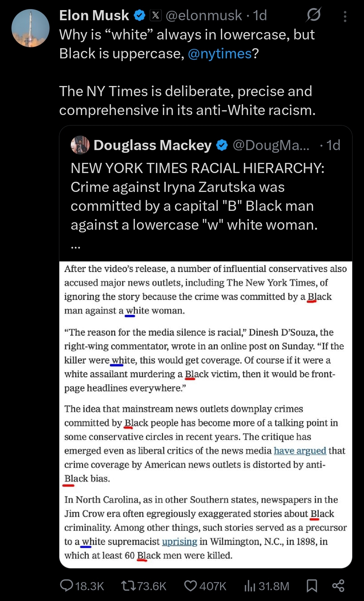Reply using the comment bubble icon
This screenshot has width=364, height=601.
pos(66,586)
